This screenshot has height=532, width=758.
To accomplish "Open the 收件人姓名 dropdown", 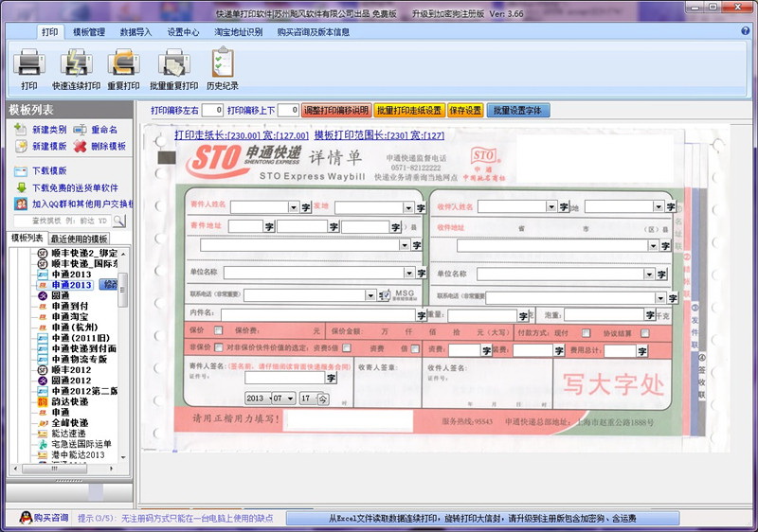I will pyautogui.click(x=551, y=206).
